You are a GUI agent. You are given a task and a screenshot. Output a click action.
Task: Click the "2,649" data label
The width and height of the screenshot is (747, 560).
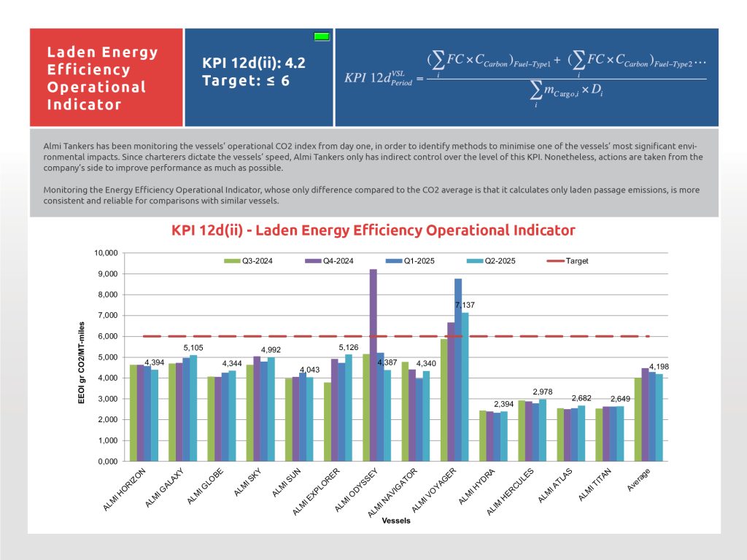(620, 399)
